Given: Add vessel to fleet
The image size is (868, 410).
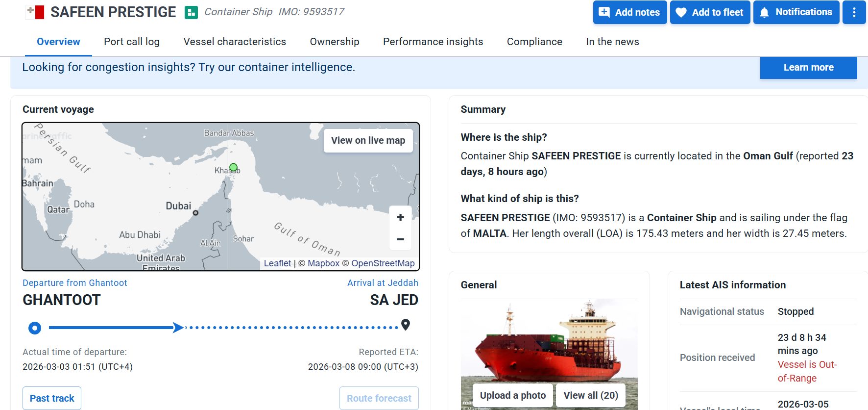Looking at the screenshot, I should coord(710,12).
